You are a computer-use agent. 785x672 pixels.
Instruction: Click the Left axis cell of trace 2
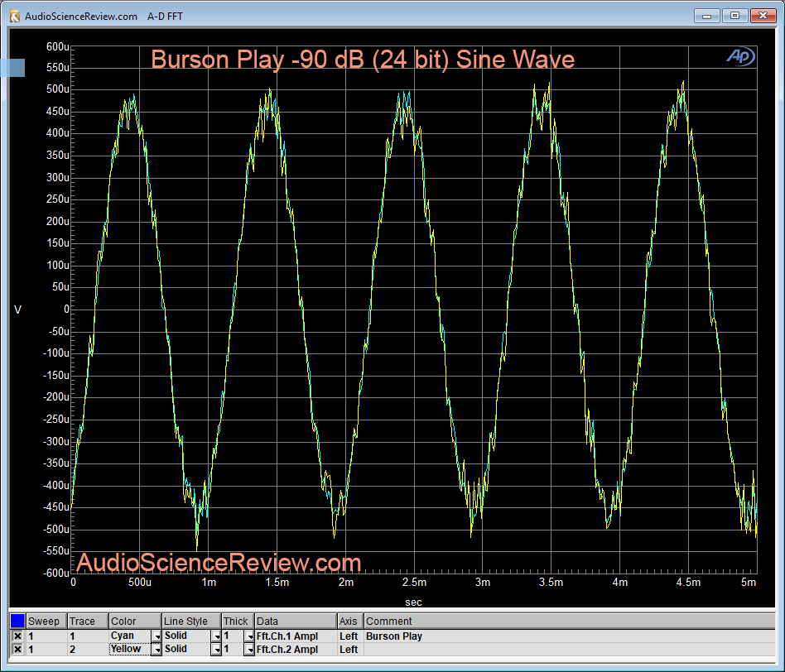point(349,649)
